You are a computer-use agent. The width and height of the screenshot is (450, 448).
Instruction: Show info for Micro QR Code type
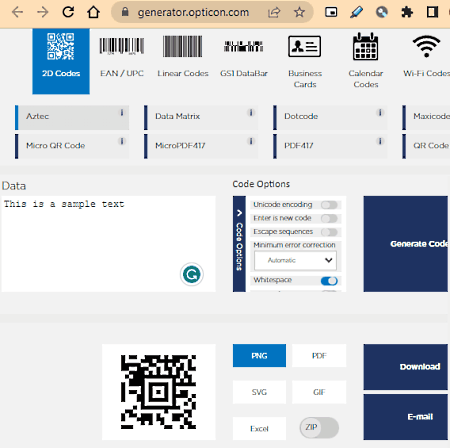tap(122, 141)
